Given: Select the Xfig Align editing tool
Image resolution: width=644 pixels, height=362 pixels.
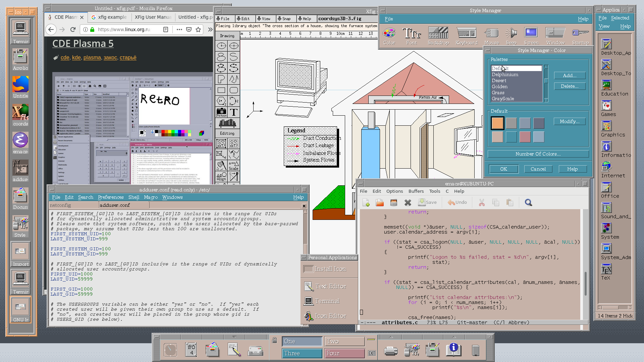Looking at the screenshot, I should (221, 177).
